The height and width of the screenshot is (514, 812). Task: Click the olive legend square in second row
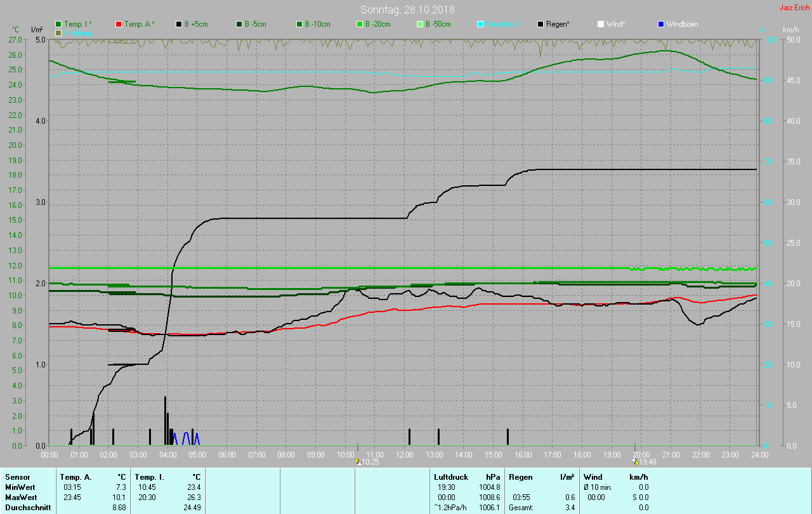58,32
